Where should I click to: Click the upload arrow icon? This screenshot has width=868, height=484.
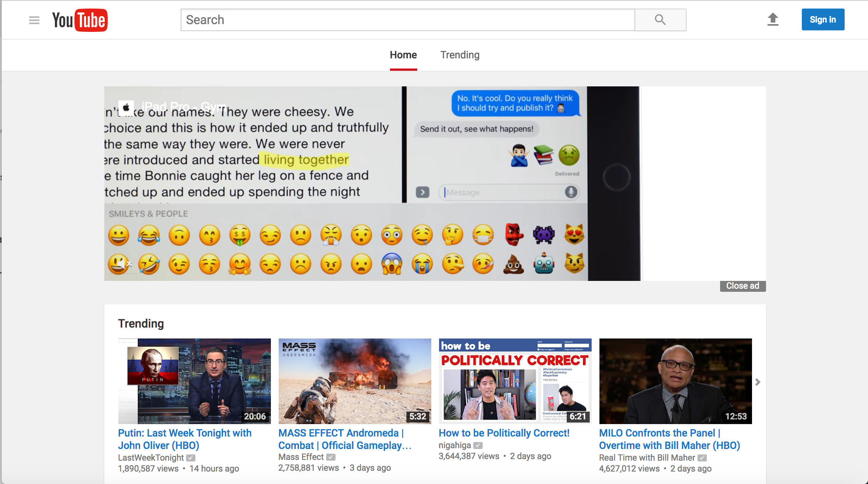pos(773,19)
